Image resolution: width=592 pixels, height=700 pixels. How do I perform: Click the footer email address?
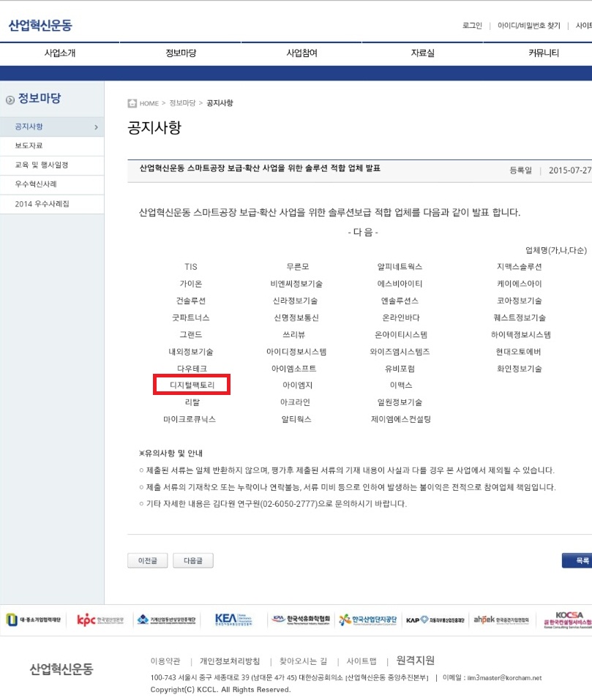tap(504, 677)
